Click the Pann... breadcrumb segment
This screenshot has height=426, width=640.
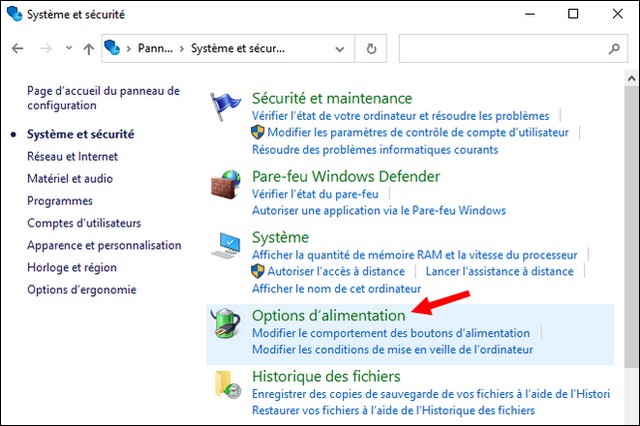click(155, 49)
